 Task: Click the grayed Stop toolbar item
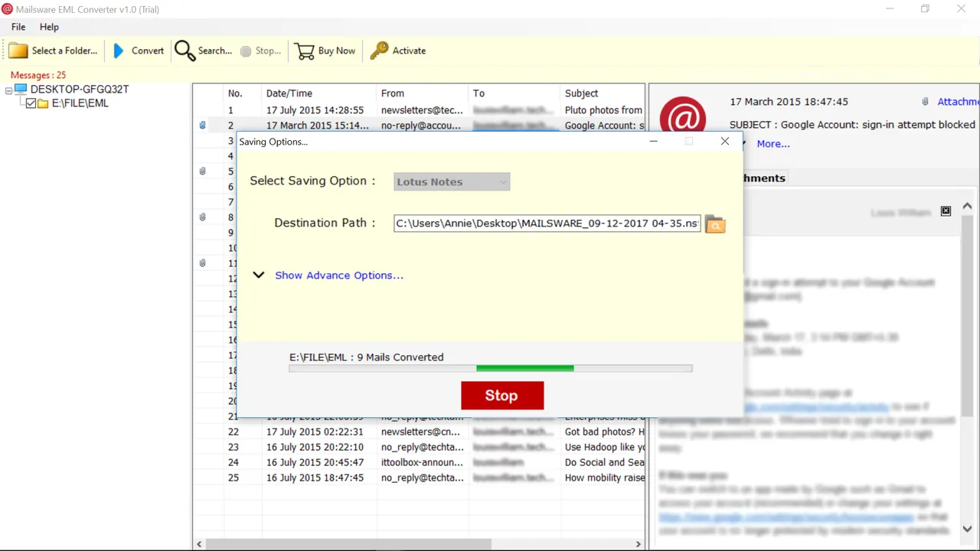click(260, 51)
